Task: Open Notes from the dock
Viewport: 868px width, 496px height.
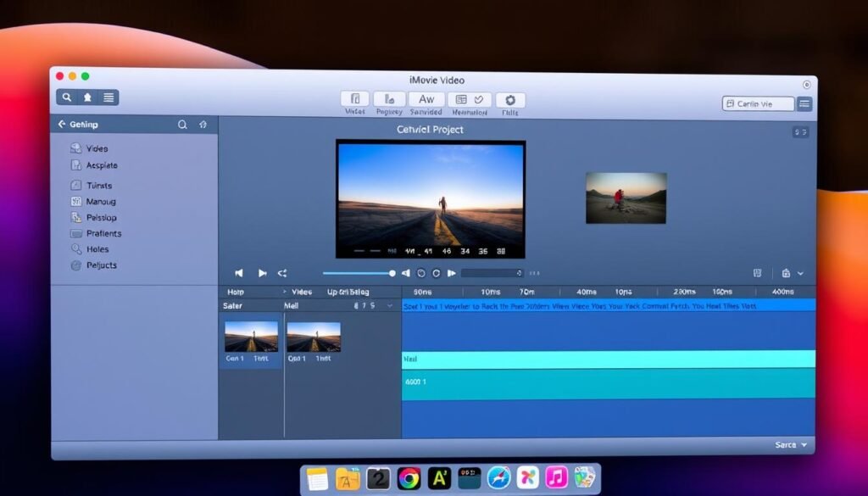Action: pos(317,478)
